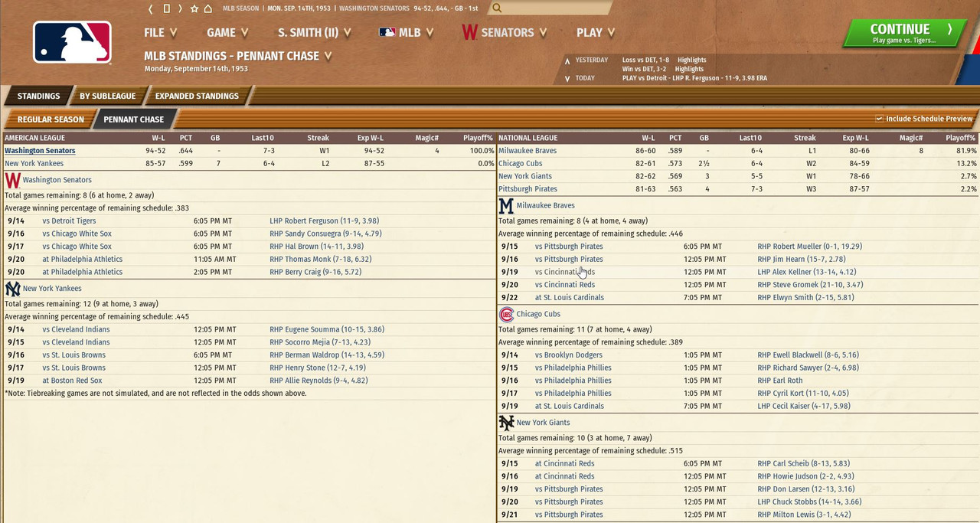Open Washington Senators link in standings table

40,151
